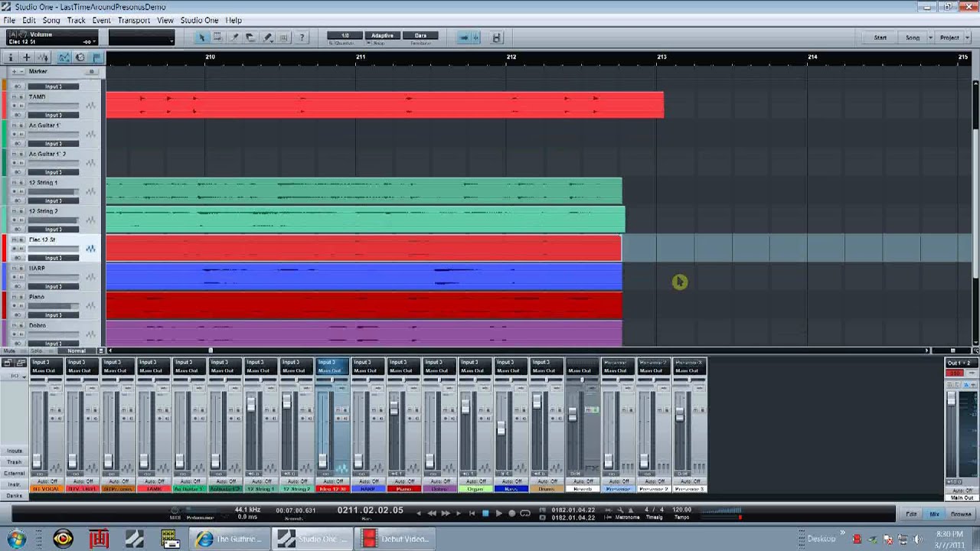Click the stop button in transport
980x551 pixels.
click(x=485, y=514)
